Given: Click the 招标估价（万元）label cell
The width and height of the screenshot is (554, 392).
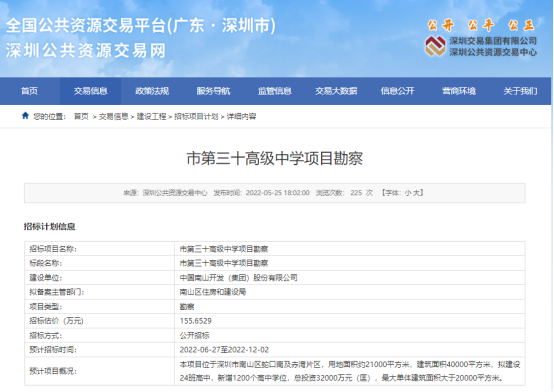Looking at the screenshot, I should tap(99, 321).
